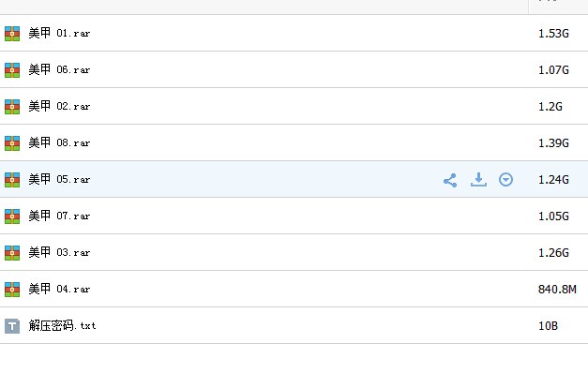This screenshot has width=588, height=388.
Task: Click the 美甲 02.rar file name
Action: coord(59,106)
